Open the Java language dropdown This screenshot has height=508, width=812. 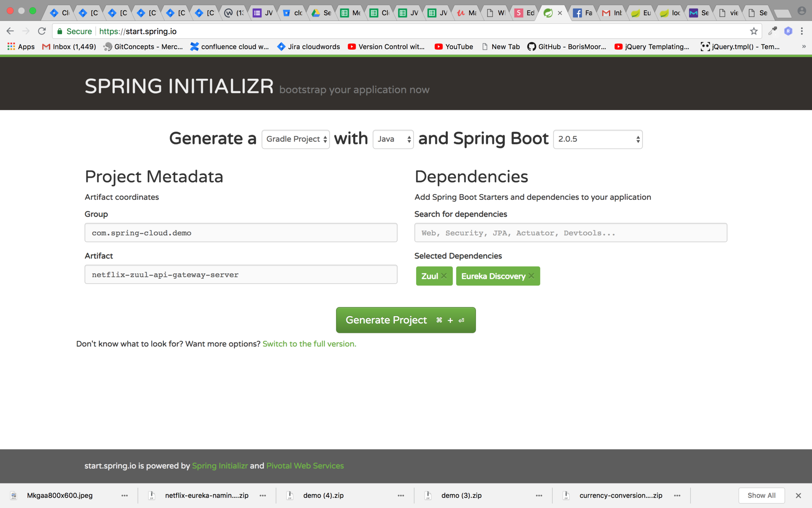pos(393,139)
